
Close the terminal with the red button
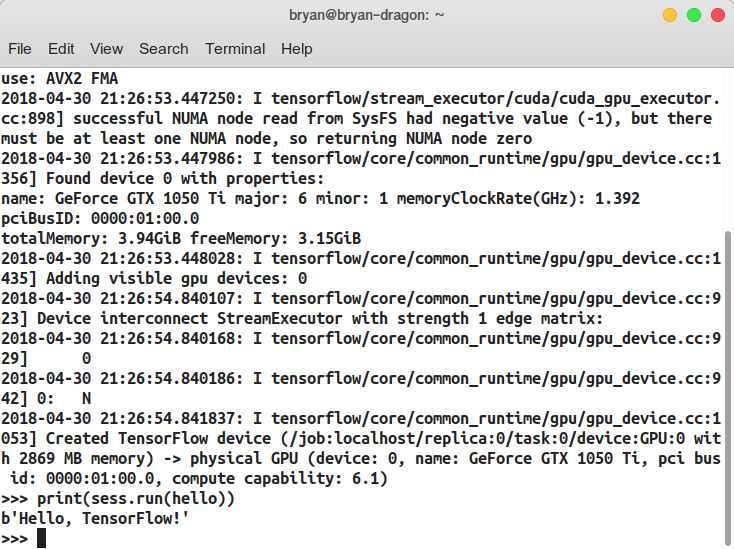[716, 15]
